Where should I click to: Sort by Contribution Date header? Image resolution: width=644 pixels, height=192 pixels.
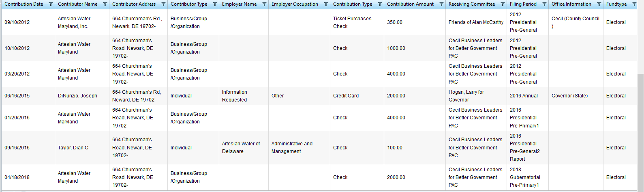pos(24,4)
